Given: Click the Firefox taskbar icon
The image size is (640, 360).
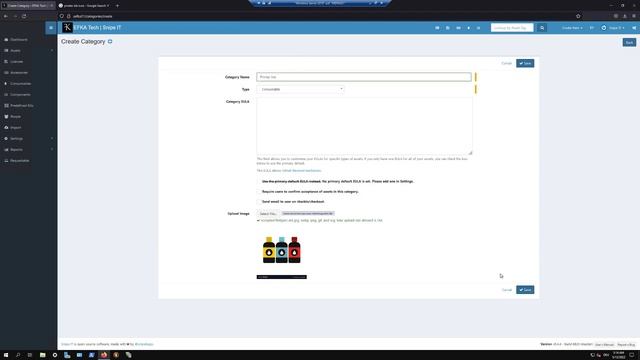Looking at the screenshot, I should pos(104,355).
